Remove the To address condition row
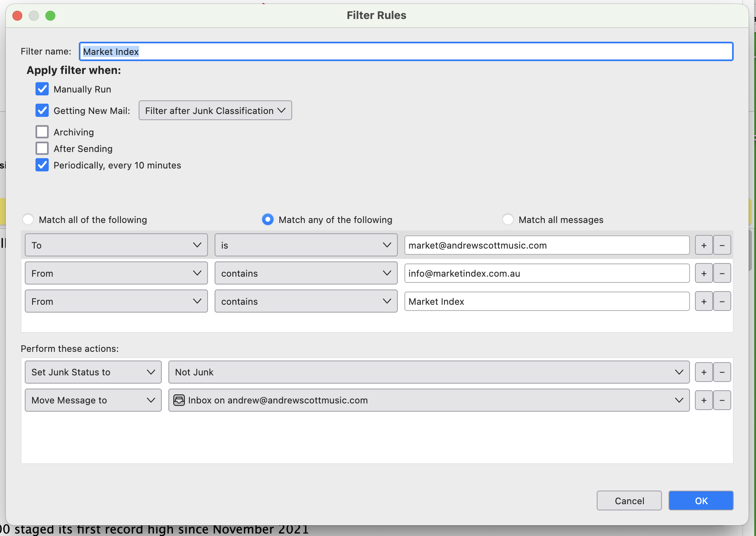 pos(722,245)
